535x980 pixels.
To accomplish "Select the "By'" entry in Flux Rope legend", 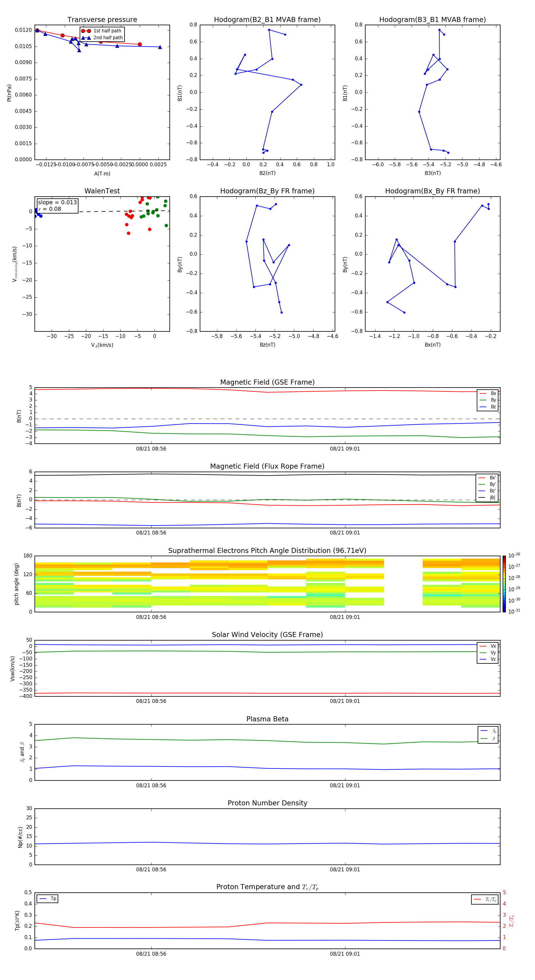I will [487, 484].
